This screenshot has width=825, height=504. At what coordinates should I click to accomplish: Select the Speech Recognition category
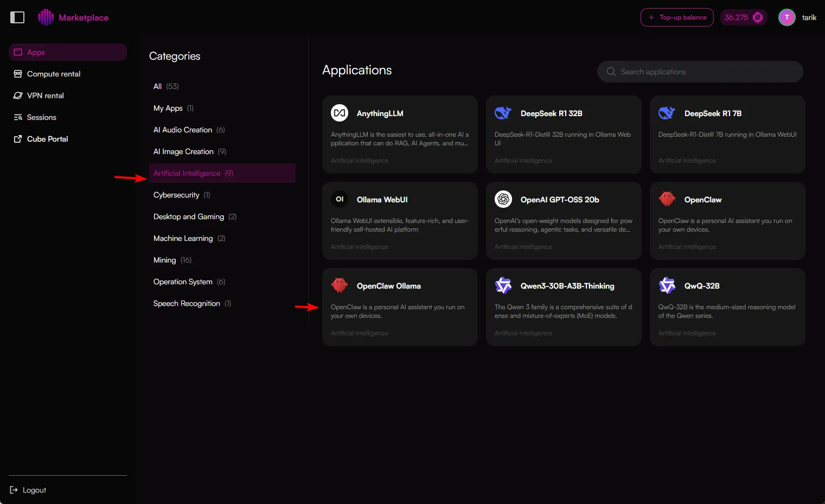point(222,303)
